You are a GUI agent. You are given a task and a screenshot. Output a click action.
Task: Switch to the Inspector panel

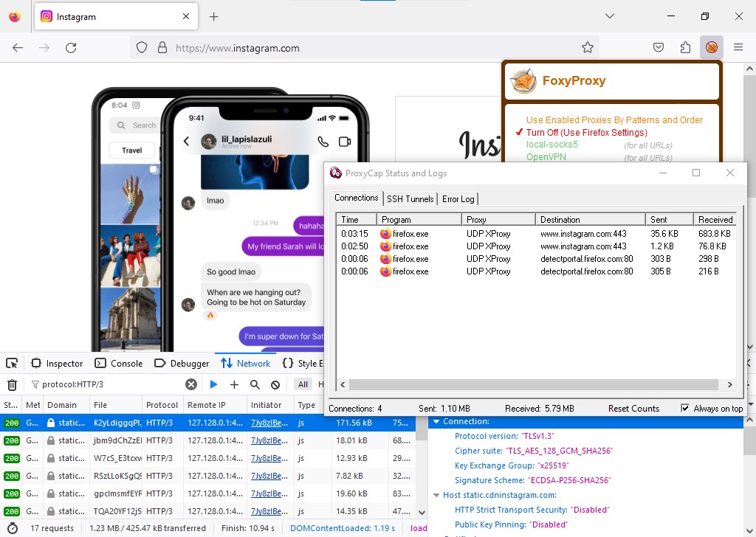(x=58, y=363)
